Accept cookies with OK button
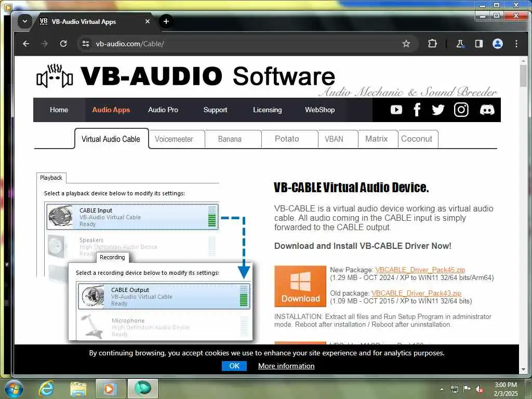 pos(234,366)
